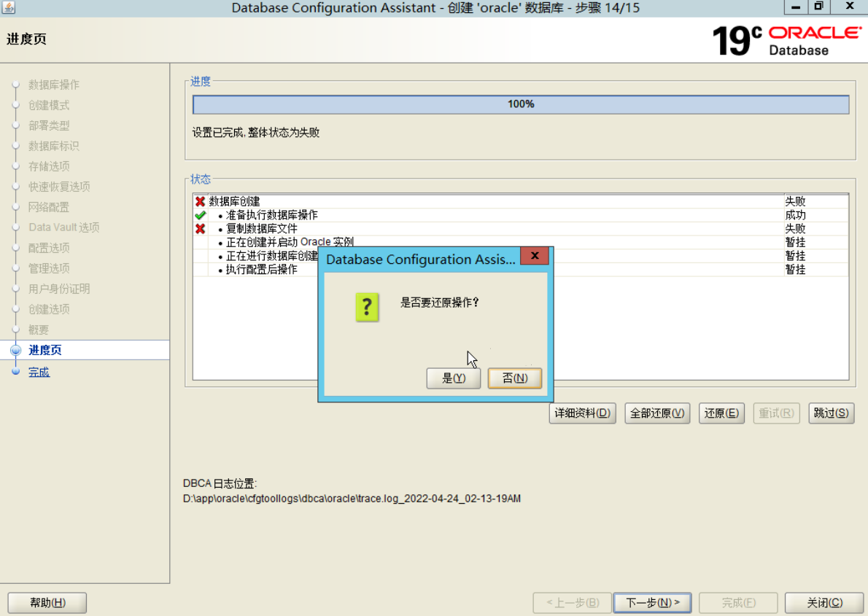
Task: Click 还原(E) button
Action: tap(721, 413)
